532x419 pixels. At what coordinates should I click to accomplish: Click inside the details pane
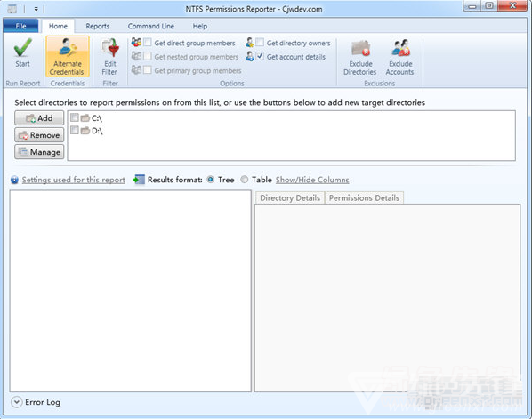388,298
